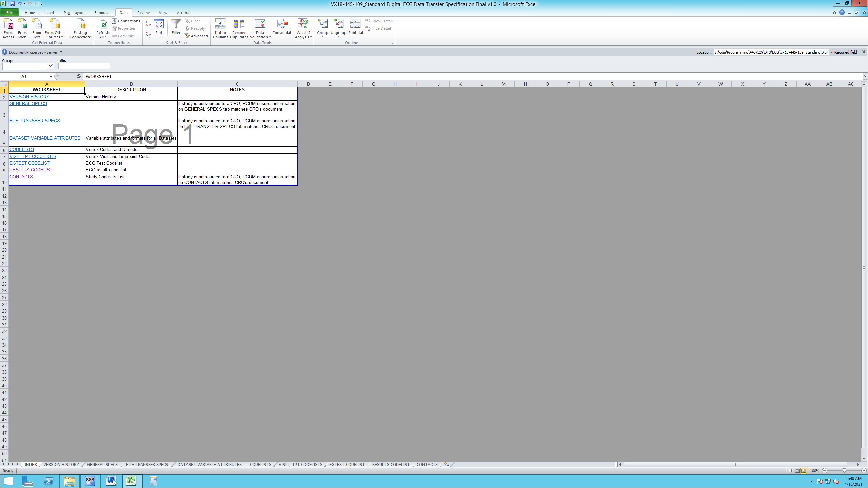Click the Consolidate icon
The width and height of the screenshot is (868, 488).
pos(282,24)
